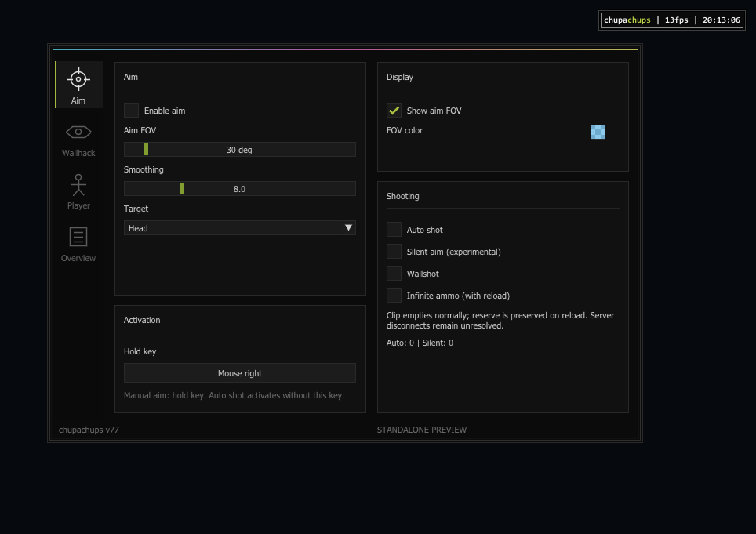This screenshot has height=534, width=756.
Task: Click the Activation section heading
Action: pos(142,320)
